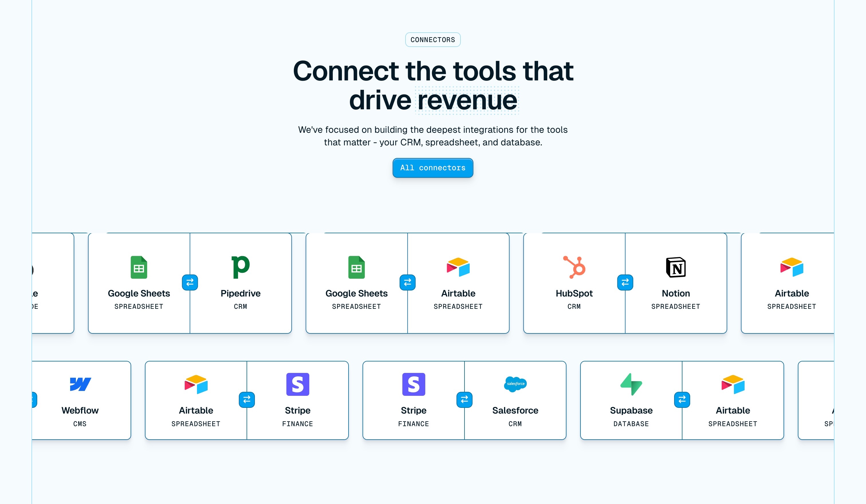Click FINANCE label under Stripe next to Airtable
The width and height of the screenshot is (866, 504).
(298, 424)
